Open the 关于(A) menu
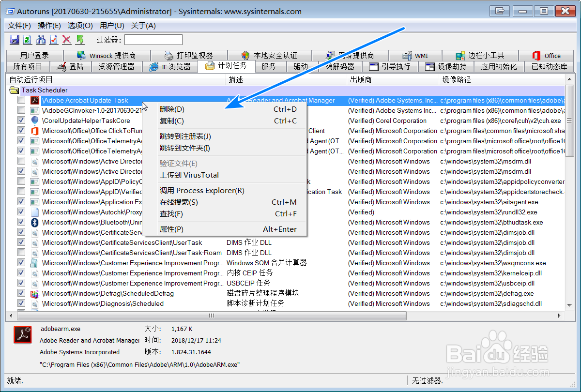The width and height of the screenshot is (581, 392). (143, 26)
